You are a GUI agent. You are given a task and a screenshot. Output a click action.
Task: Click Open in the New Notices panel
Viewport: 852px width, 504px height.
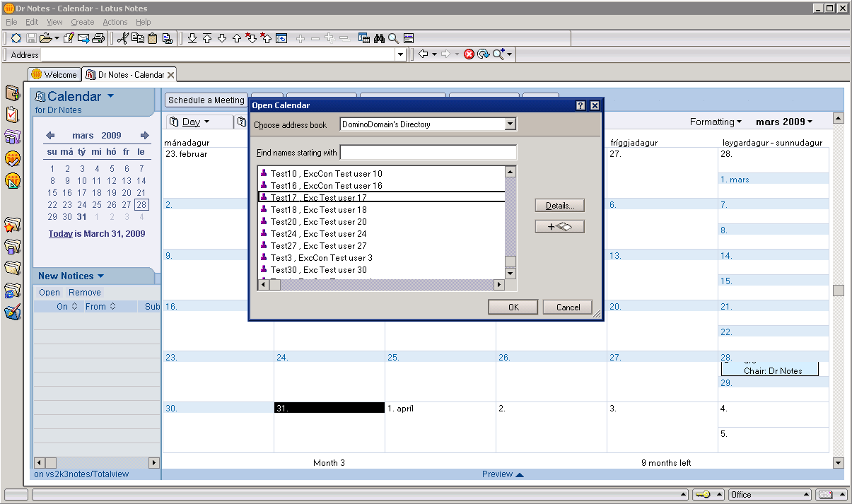(49, 293)
